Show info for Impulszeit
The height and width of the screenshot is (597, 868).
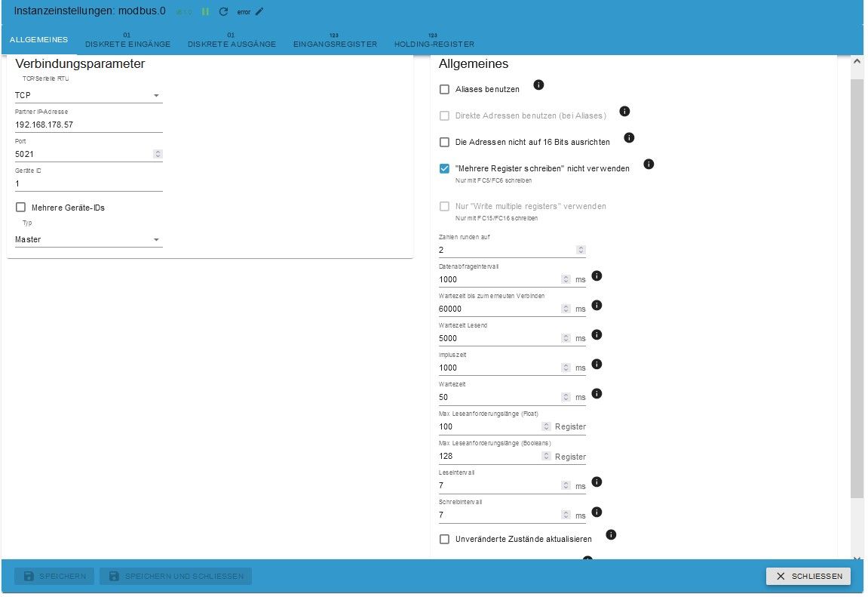point(597,364)
